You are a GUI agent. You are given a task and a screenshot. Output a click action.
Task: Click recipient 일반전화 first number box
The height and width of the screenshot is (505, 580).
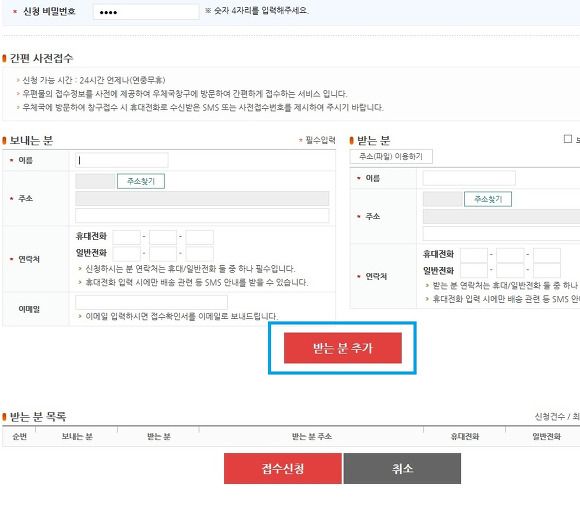[x=474, y=270]
